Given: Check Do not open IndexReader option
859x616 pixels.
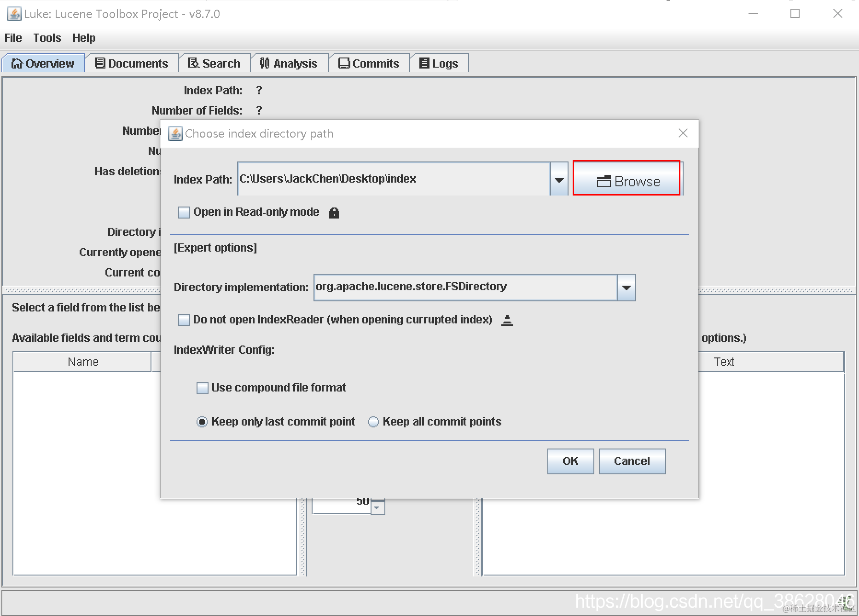Looking at the screenshot, I should pos(184,320).
